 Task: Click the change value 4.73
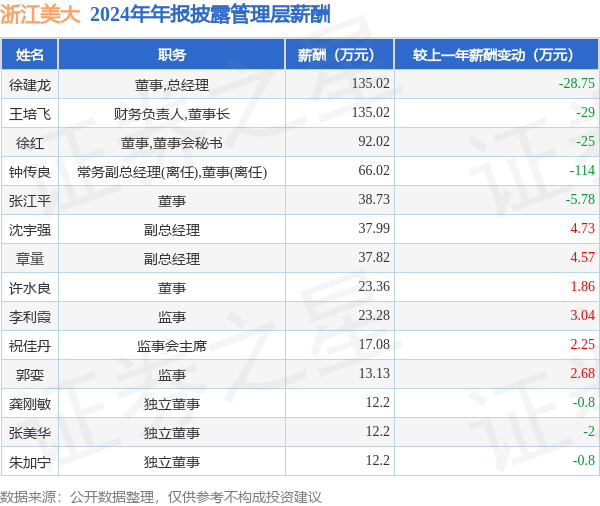point(582,228)
